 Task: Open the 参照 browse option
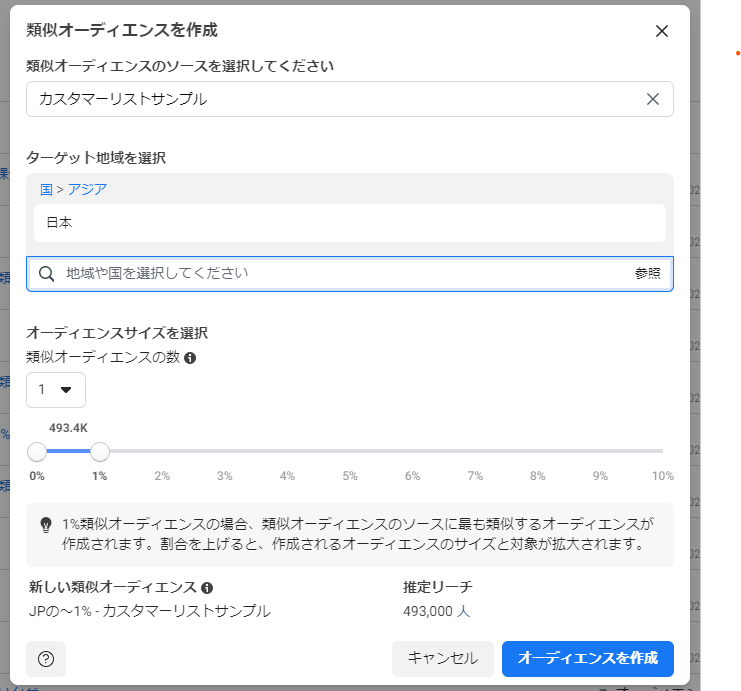pyautogui.click(x=647, y=273)
